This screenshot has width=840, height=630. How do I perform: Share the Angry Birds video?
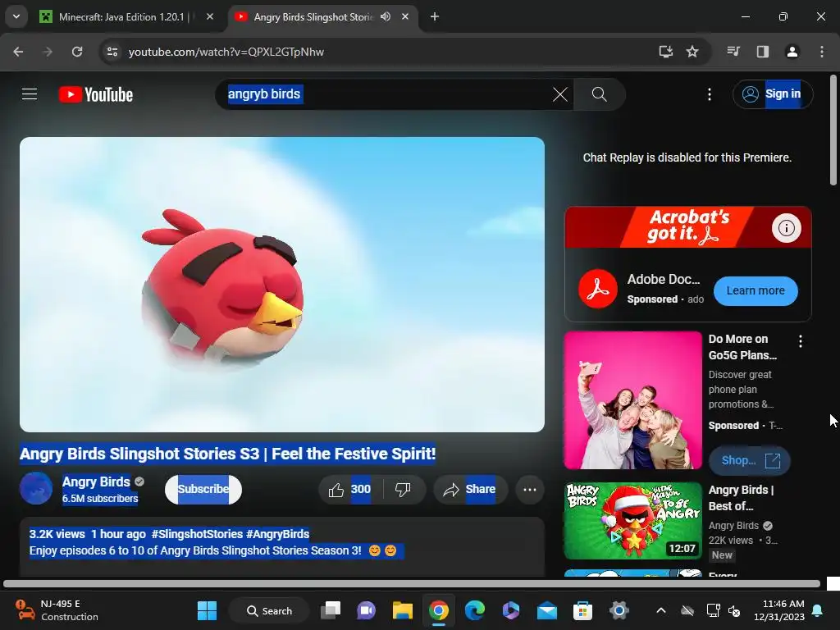pos(470,489)
